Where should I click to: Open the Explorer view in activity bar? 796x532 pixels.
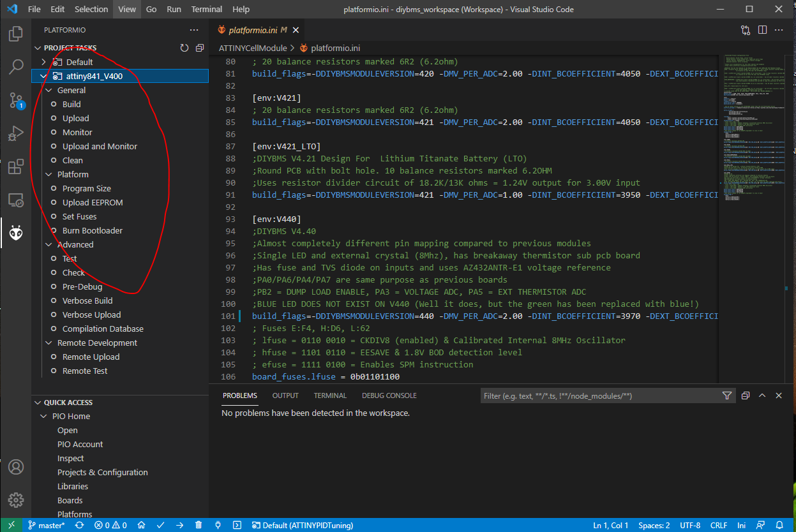pos(16,33)
